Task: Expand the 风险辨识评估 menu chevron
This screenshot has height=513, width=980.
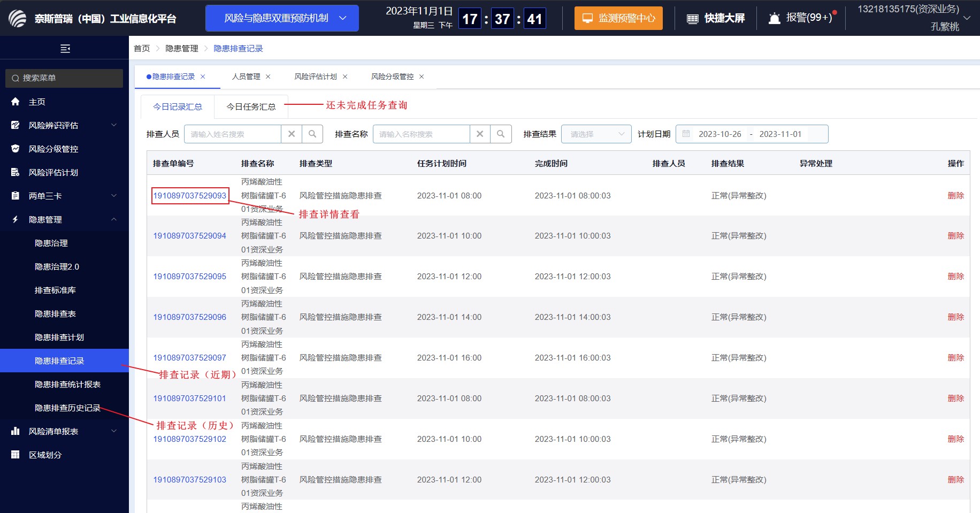Action: 114,125
